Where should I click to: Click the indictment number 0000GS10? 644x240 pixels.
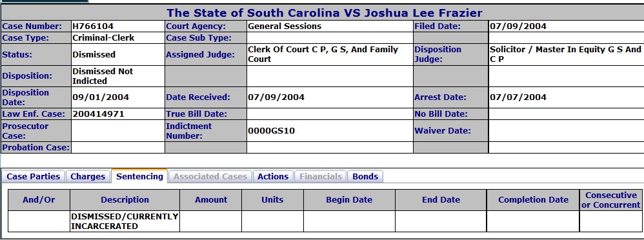pyautogui.click(x=271, y=131)
